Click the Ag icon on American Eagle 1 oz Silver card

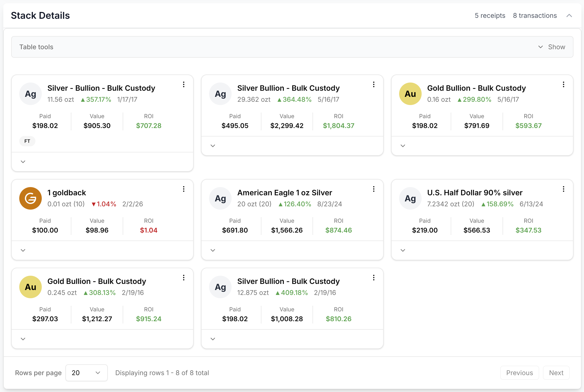point(220,198)
